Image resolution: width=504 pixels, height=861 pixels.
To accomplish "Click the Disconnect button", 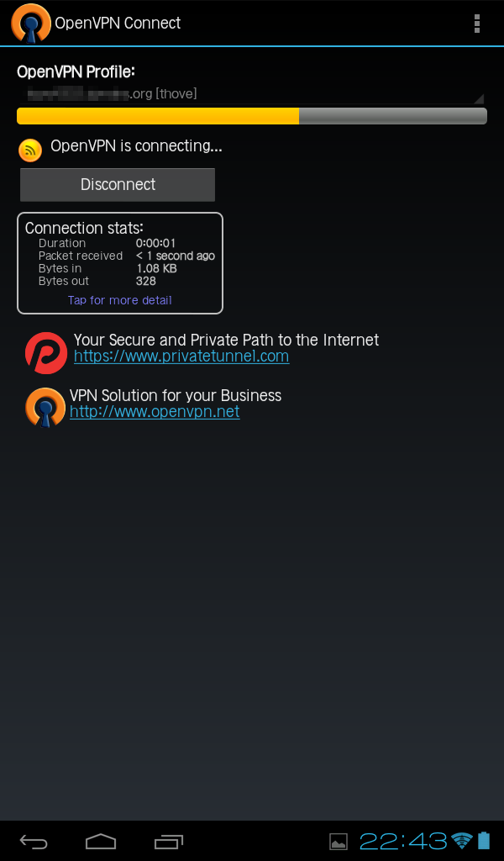I will [x=118, y=184].
